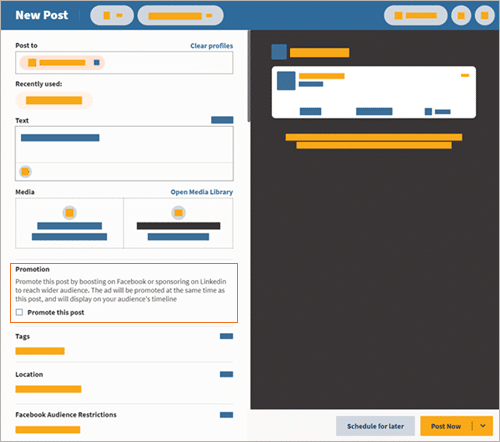Click Schedule for later button

point(375,426)
